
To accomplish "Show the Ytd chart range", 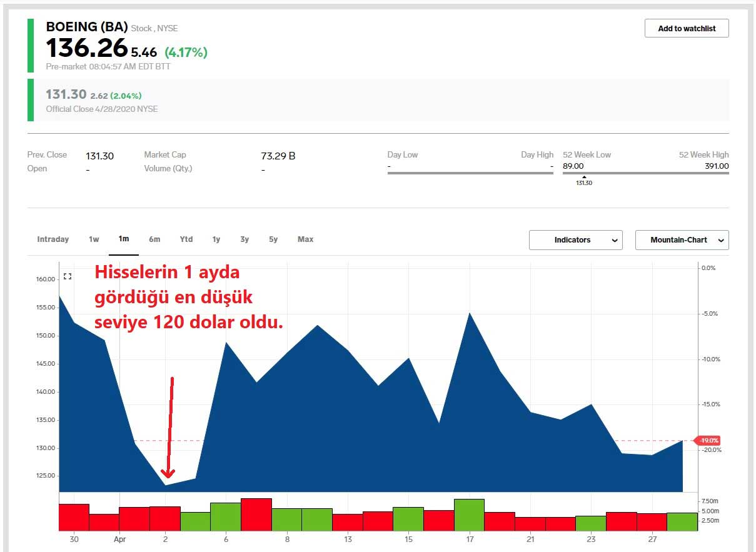I will point(186,239).
